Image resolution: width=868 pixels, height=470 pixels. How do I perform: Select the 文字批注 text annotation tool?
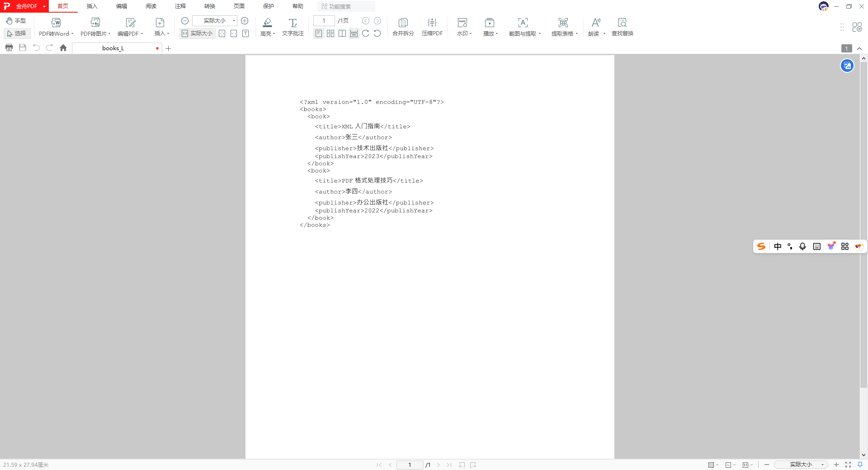(x=293, y=27)
